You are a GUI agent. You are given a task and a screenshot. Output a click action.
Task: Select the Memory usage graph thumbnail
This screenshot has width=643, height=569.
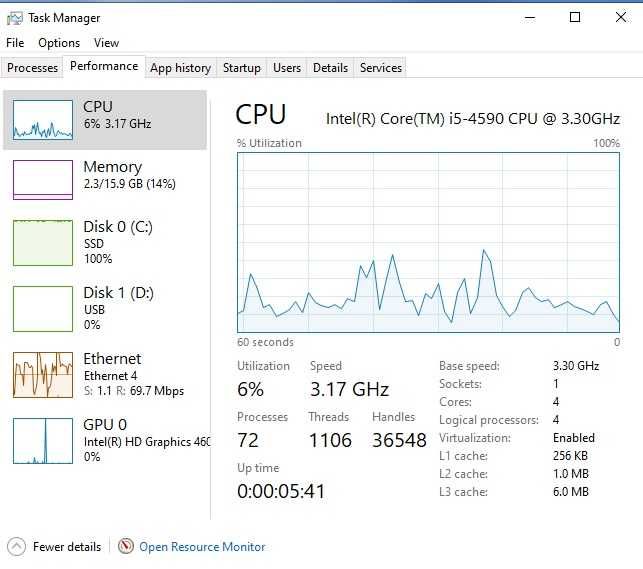coord(43,180)
